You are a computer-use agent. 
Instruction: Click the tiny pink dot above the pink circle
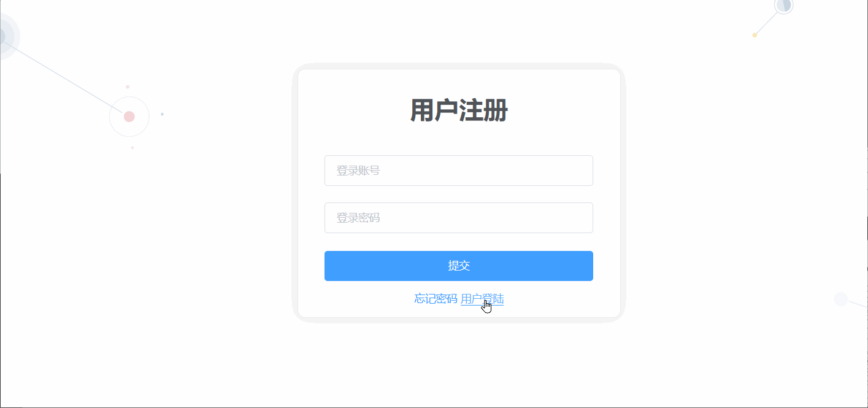click(x=128, y=87)
